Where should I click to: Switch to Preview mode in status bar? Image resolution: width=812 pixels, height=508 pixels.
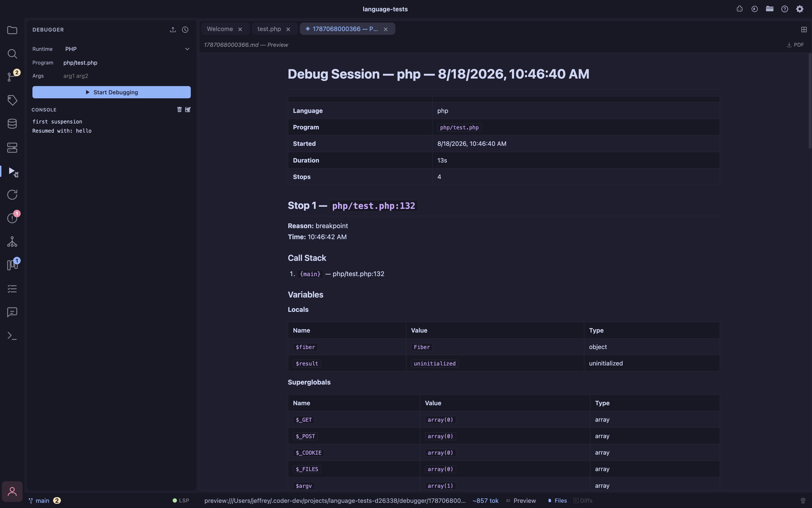[x=521, y=501]
